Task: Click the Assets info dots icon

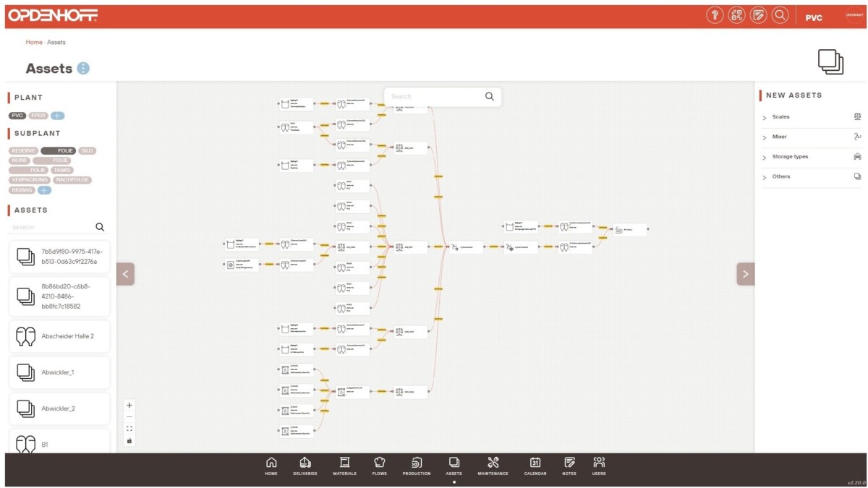Action: [83, 69]
